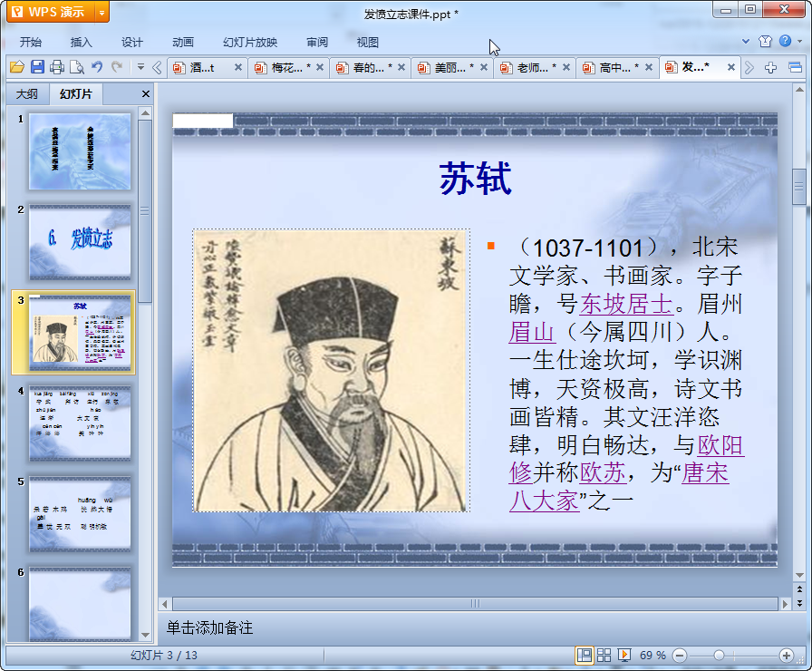The width and height of the screenshot is (812, 671).
Task: Collapse the ribbon with chevron
Action: pyautogui.click(x=746, y=42)
